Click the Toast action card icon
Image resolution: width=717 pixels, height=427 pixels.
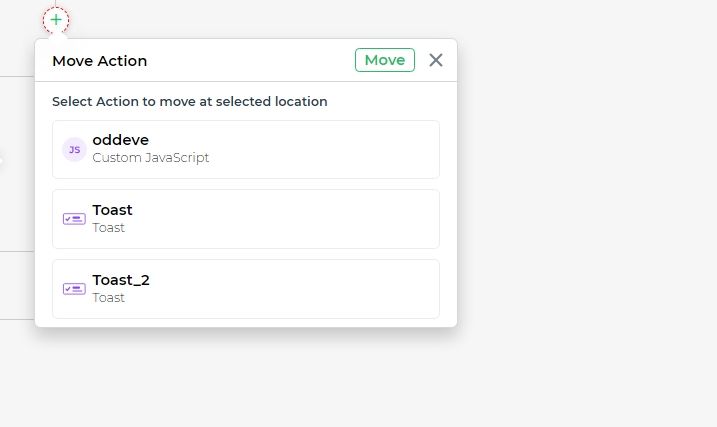click(x=74, y=219)
